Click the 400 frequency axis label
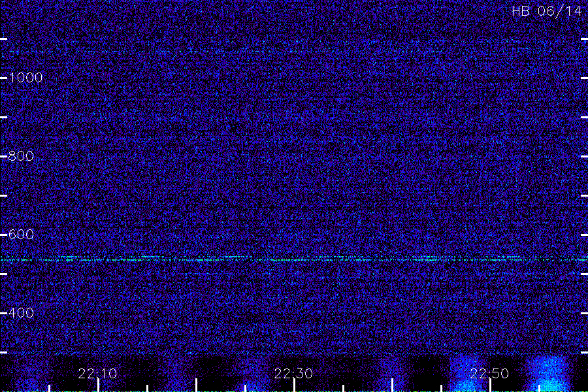Screen dimensions: 588x392 (x=21, y=313)
